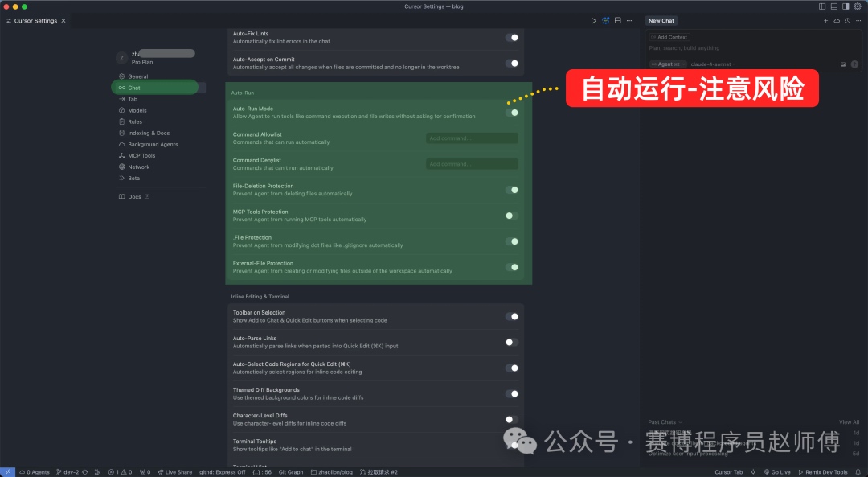Toggle the .File Protection switch
868x477 pixels.
pyautogui.click(x=511, y=241)
